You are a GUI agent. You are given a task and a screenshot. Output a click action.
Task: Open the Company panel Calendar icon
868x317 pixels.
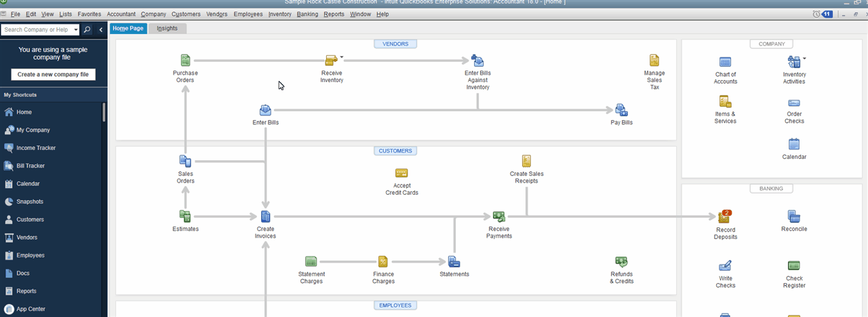coord(794,144)
